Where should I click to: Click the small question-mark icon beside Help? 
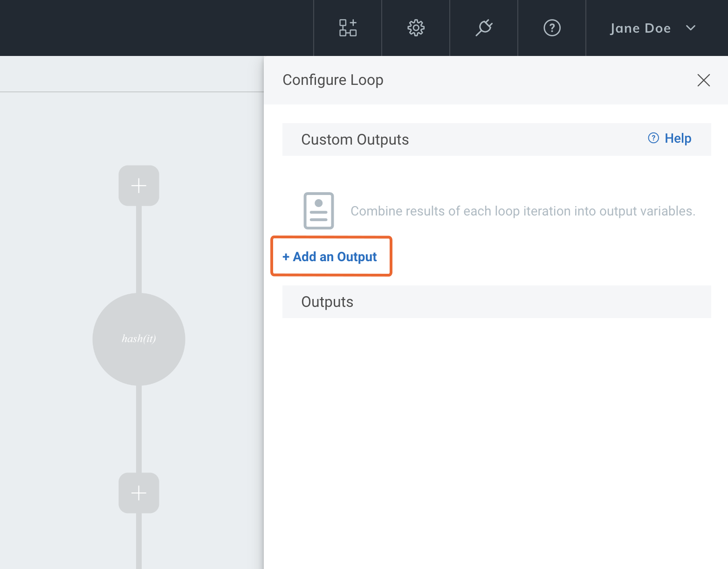(653, 138)
